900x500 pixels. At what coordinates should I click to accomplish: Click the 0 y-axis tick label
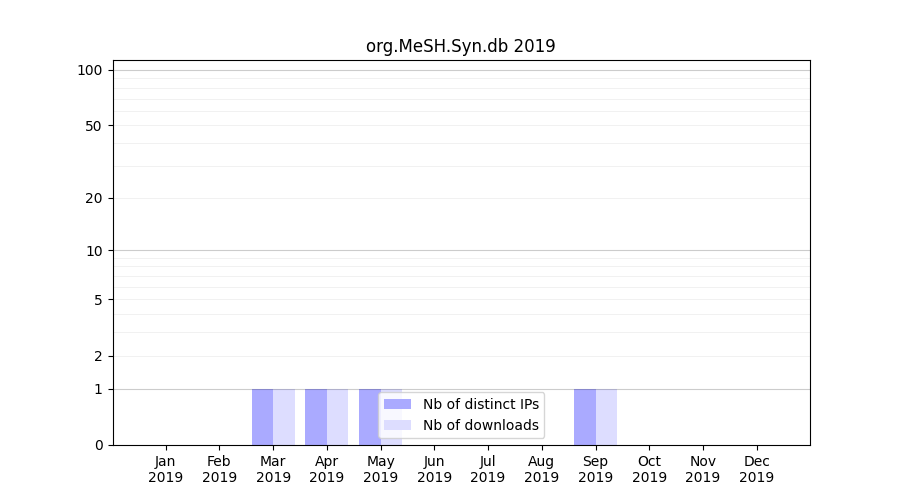[x=98, y=445]
